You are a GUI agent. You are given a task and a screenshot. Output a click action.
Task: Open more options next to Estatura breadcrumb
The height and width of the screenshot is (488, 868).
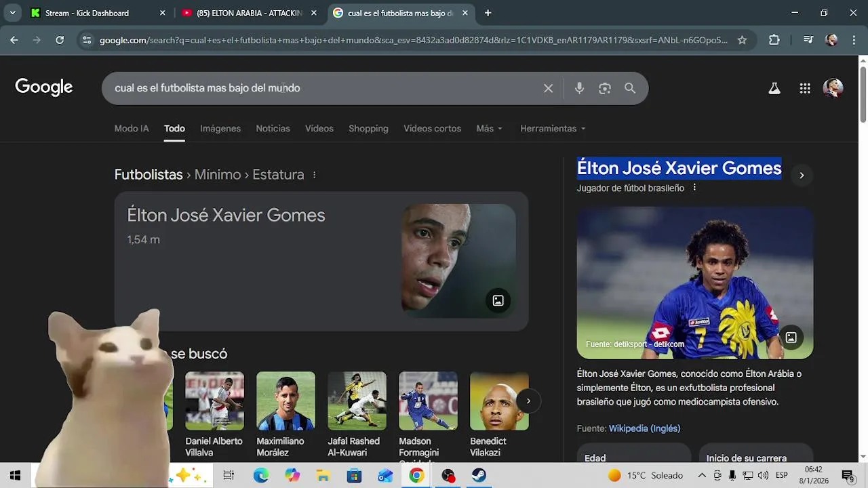[x=314, y=175]
